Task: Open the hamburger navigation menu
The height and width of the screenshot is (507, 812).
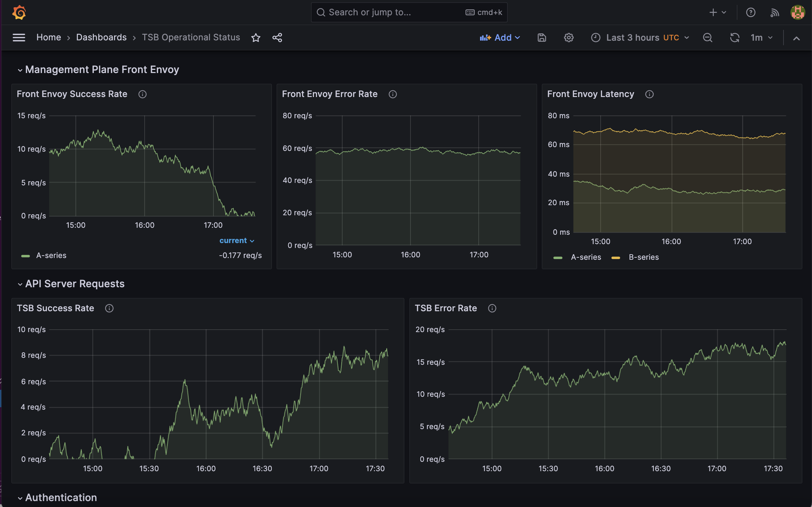Action: pos(19,38)
